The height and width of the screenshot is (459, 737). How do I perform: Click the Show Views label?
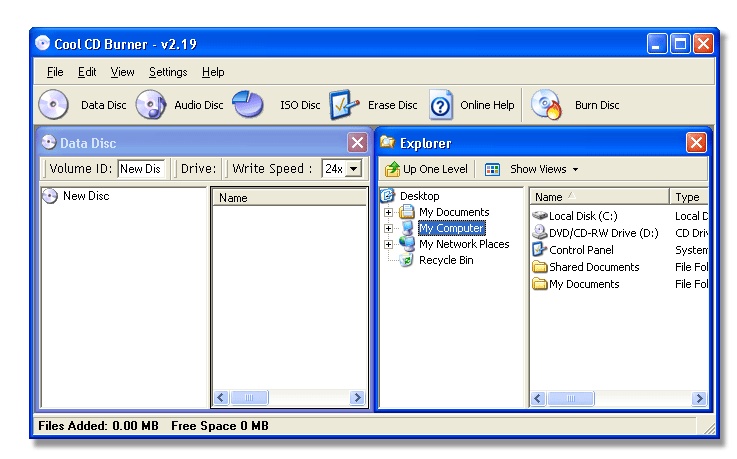point(538,169)
